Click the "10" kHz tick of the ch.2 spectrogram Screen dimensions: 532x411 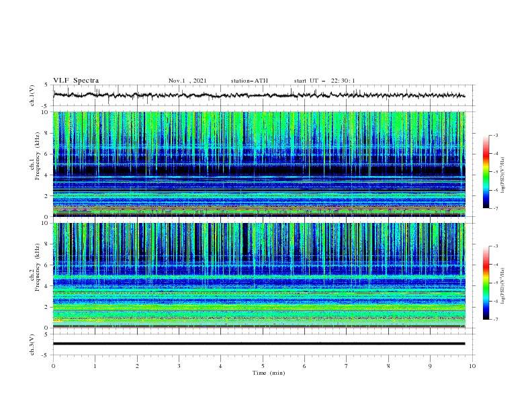coord(46,223)
